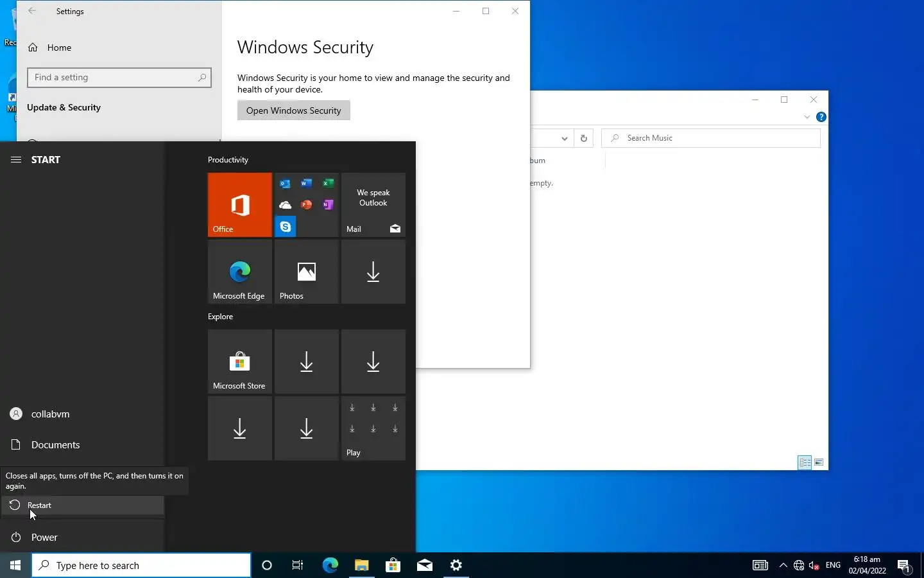Show hidden system tray icons
924x578 pixels.
783,565
